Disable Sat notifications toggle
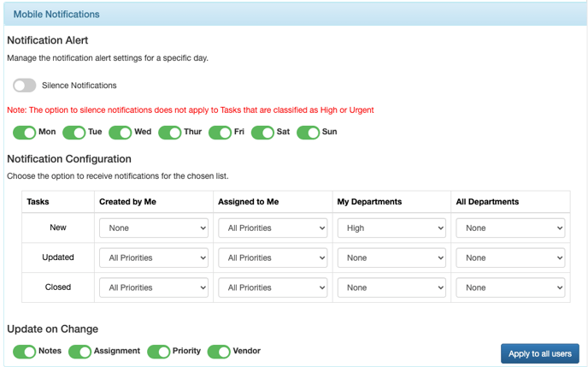The height and width of the screenshot is (367, 588). click(x=262, y=132)
